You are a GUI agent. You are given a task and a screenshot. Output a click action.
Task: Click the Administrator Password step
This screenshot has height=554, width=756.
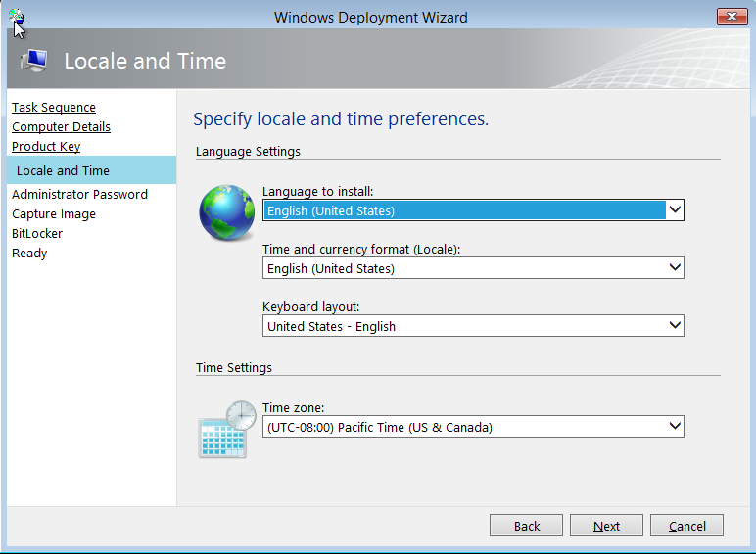click(79, 194)
